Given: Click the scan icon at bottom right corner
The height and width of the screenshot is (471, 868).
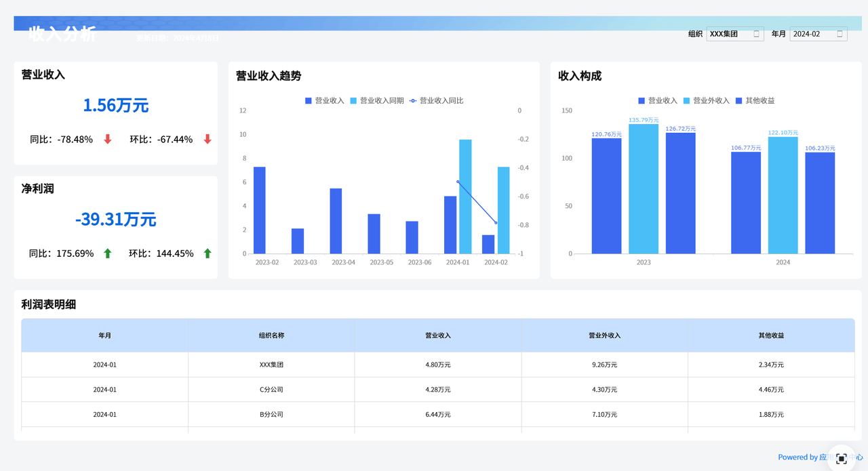Looking at the screenshot, I should pyautogui.click(x=842, y=458).
